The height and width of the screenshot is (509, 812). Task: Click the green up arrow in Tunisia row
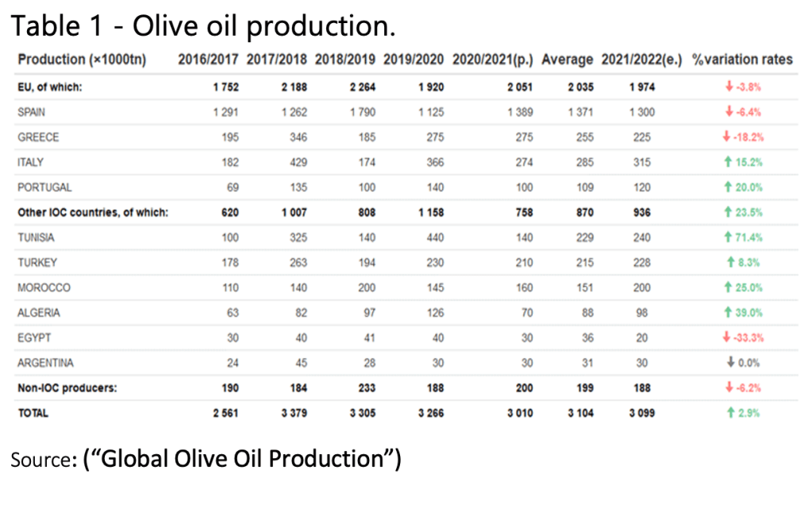[x=726, y=237]
